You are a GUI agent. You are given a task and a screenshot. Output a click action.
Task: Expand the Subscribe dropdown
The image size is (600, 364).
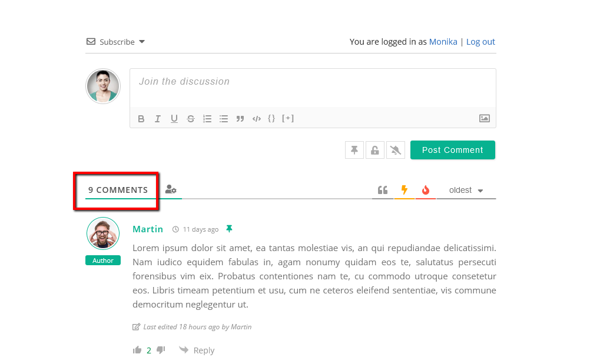[116, 42]
